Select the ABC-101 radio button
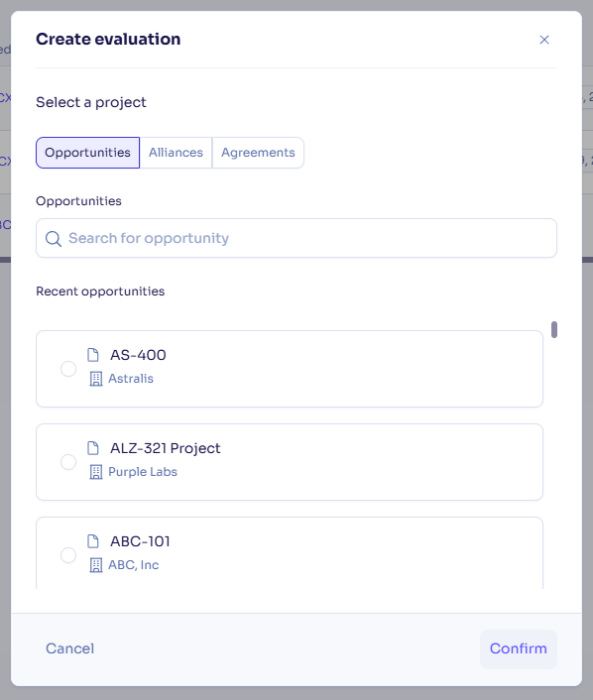This screenshot has width=593, height=700. click(68, 555)
